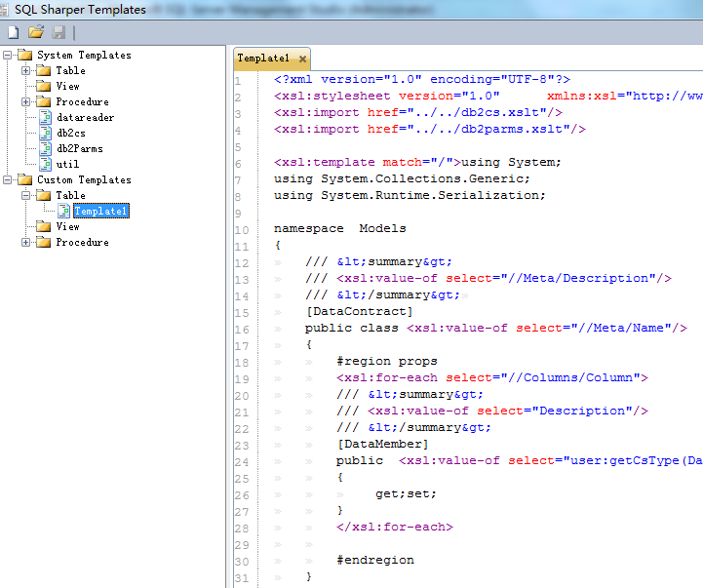The image size is (703, 588).
Task: Select Template1 in Custom Templates tree
Action: point(101,211)
